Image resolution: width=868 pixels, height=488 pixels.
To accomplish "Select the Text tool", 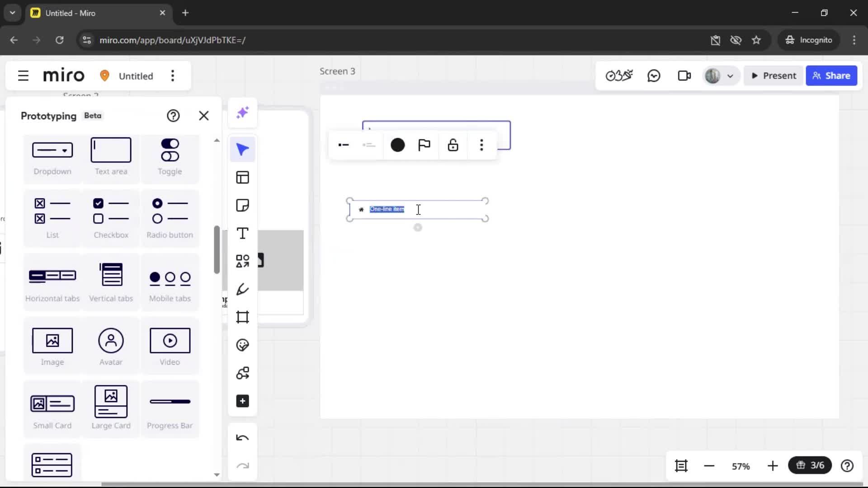I will (243, 234).
